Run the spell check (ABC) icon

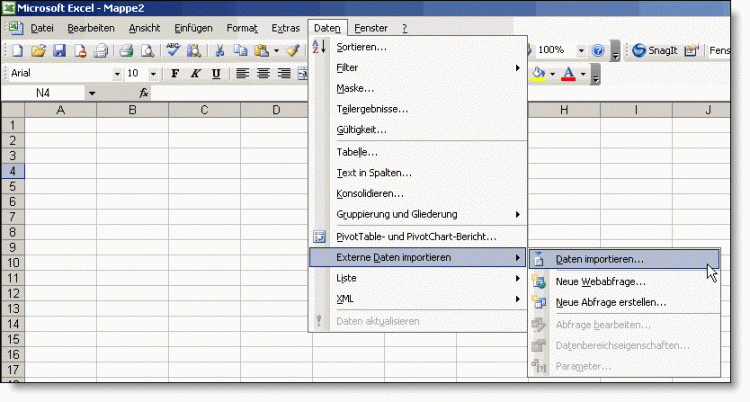tap(172, 50)
